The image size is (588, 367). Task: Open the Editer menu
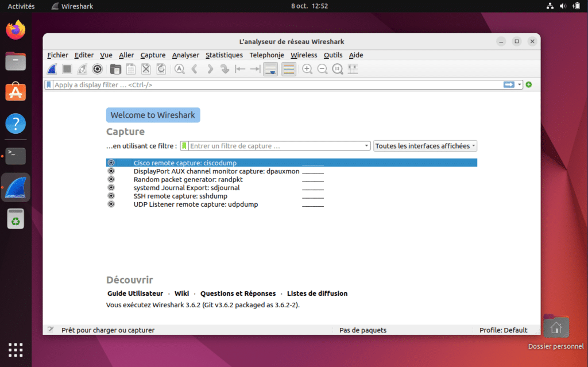tap(84, 55)
